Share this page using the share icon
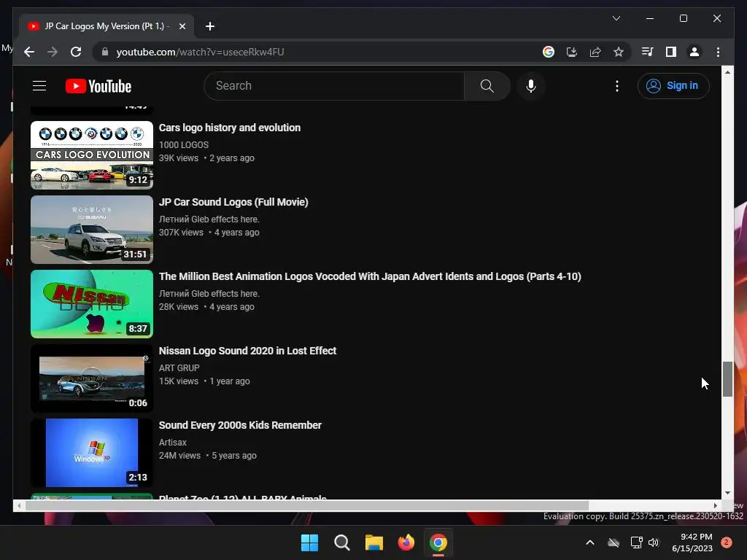The image size is (747, 560). [595, 52]
